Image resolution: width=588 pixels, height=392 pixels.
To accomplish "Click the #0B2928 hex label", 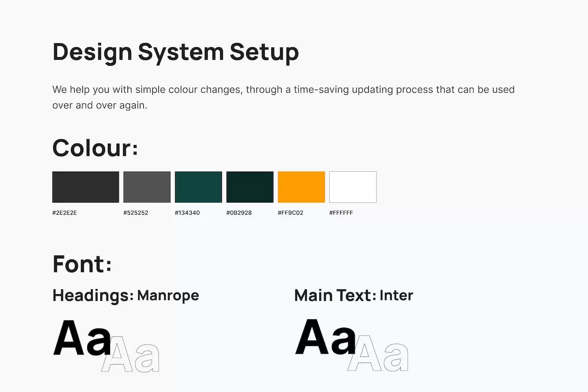I will pos(239,213).
